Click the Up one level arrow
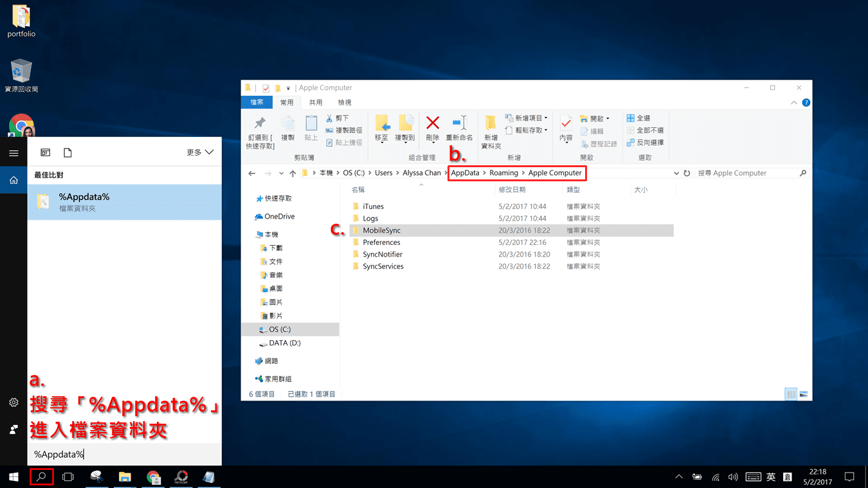 293,174
